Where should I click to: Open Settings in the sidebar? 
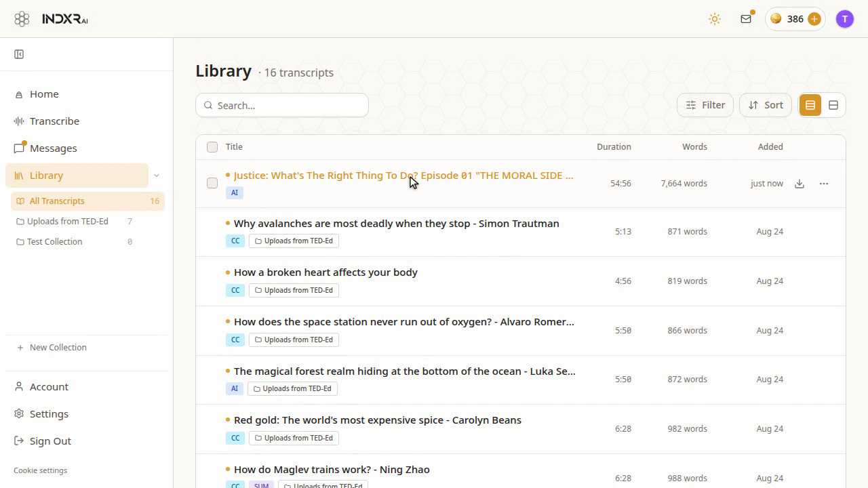86,414
